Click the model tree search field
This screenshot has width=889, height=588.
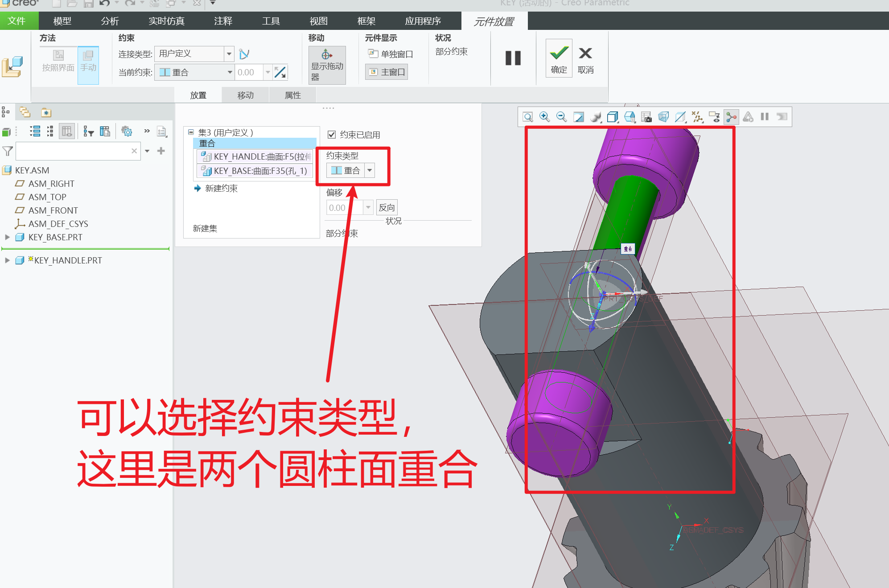click(x=74, y=151)
